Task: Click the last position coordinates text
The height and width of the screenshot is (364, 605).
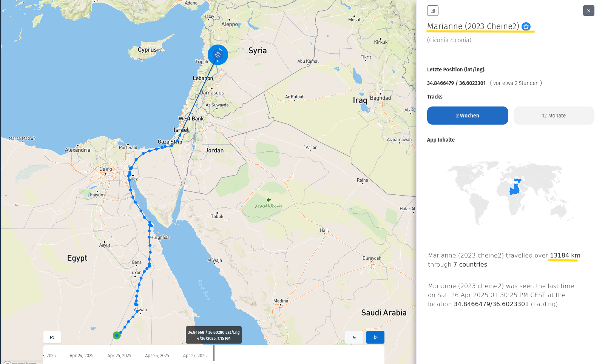Action: point(456,83)
